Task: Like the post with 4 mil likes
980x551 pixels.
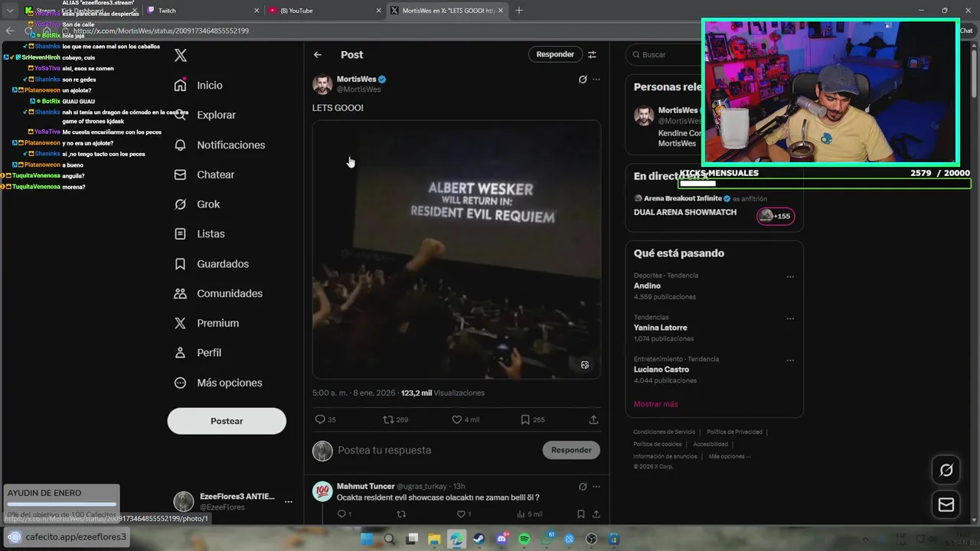Action: tap(465, 419)
